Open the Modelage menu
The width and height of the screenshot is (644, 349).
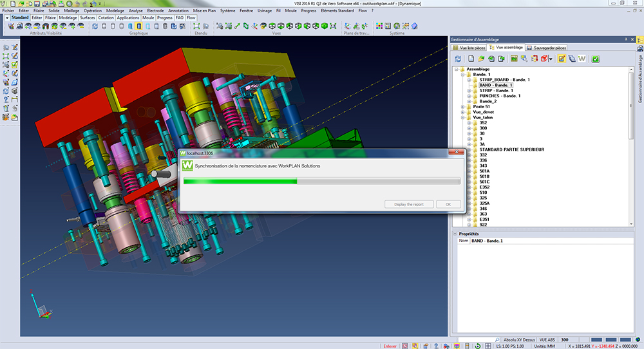115,11
